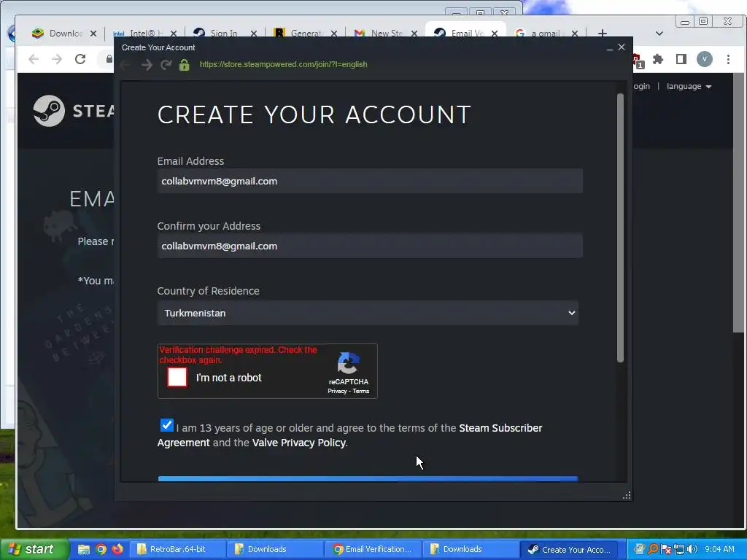
Task: Reload the Chrome page
Action: pyautogui.click(x=80, y=59)
